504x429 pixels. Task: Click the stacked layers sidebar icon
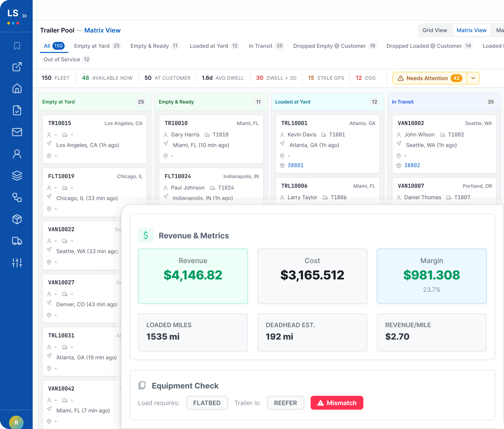tap(17, 175)
